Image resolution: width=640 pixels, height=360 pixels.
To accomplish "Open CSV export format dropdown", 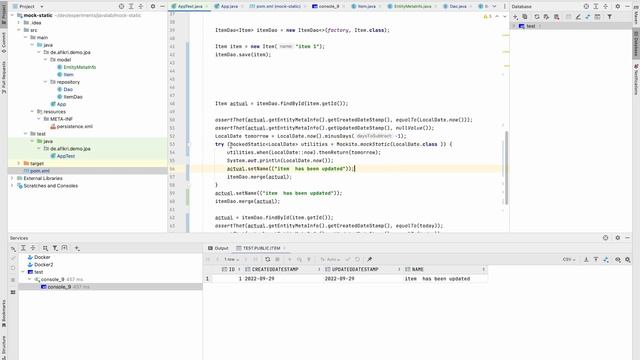I will coord(569,260).
